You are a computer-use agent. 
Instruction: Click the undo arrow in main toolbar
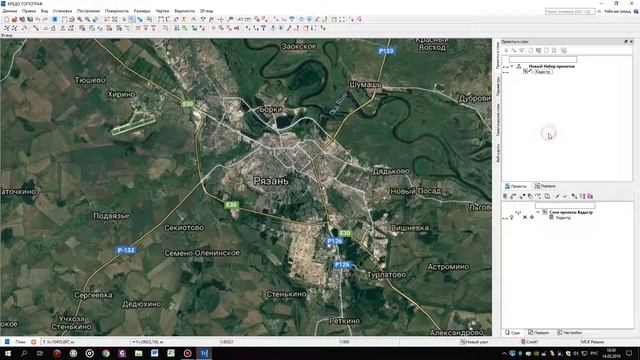tap(38, 19)
